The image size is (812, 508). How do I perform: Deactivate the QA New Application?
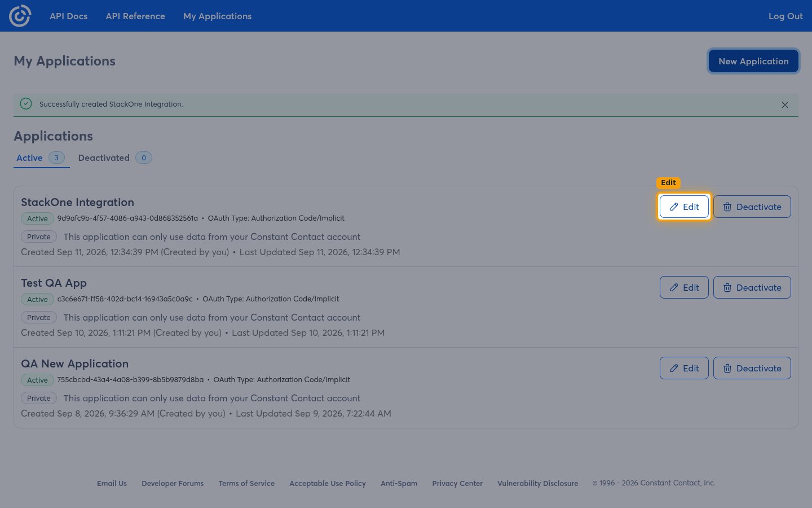[752, 368]
